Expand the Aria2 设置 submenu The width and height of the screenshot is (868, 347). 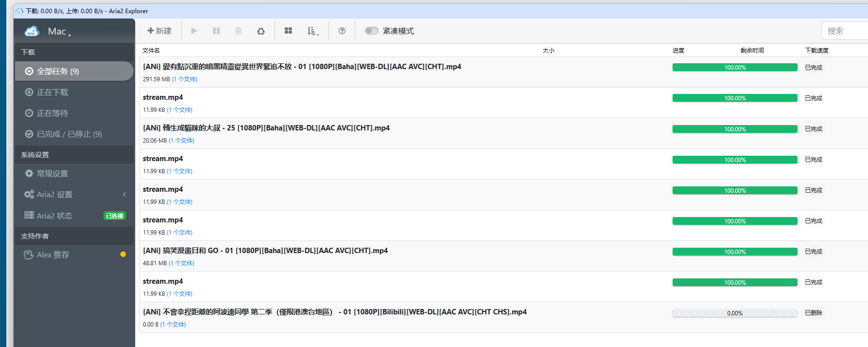74,194
